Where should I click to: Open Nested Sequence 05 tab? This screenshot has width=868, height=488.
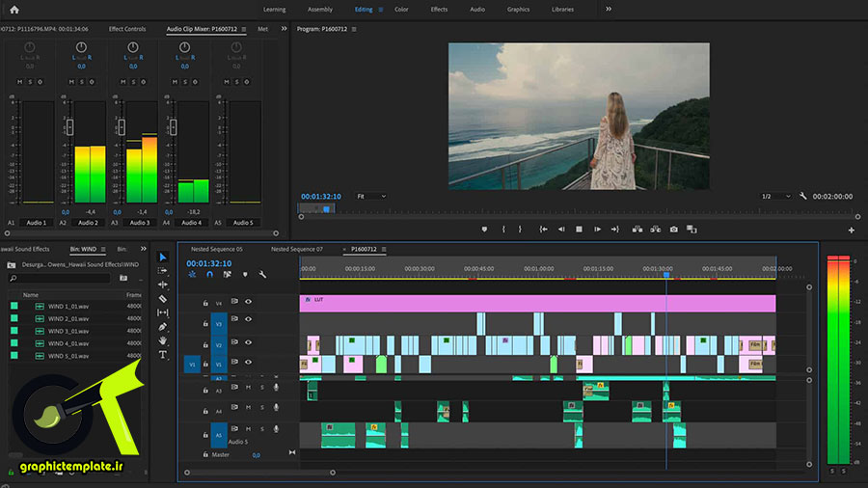(x=216, y=250)
